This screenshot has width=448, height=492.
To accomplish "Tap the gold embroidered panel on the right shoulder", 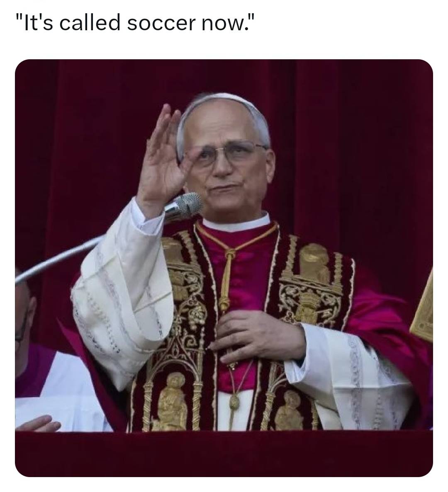I will click(314, 282).
